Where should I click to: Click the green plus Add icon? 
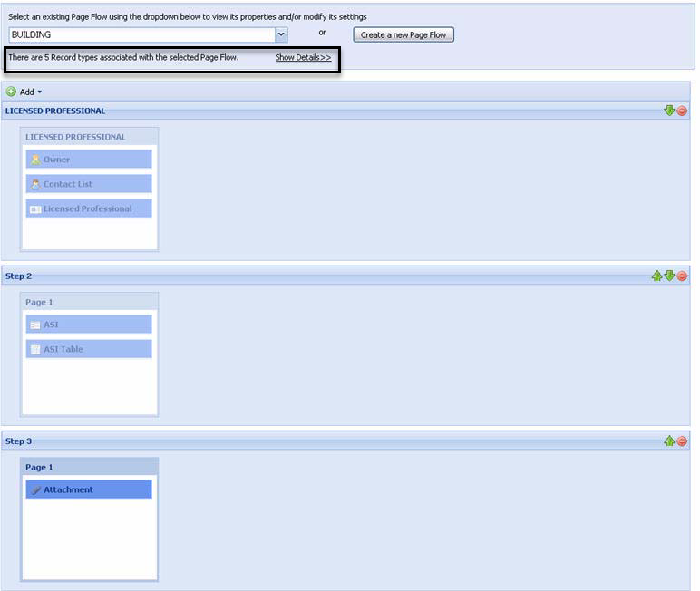[x=12, y=92]
